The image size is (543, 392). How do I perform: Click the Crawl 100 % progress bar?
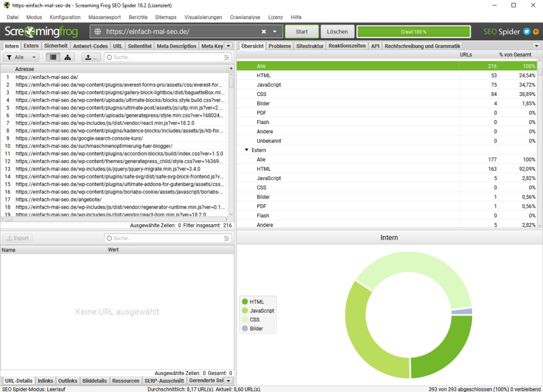[x=414, y=32]
